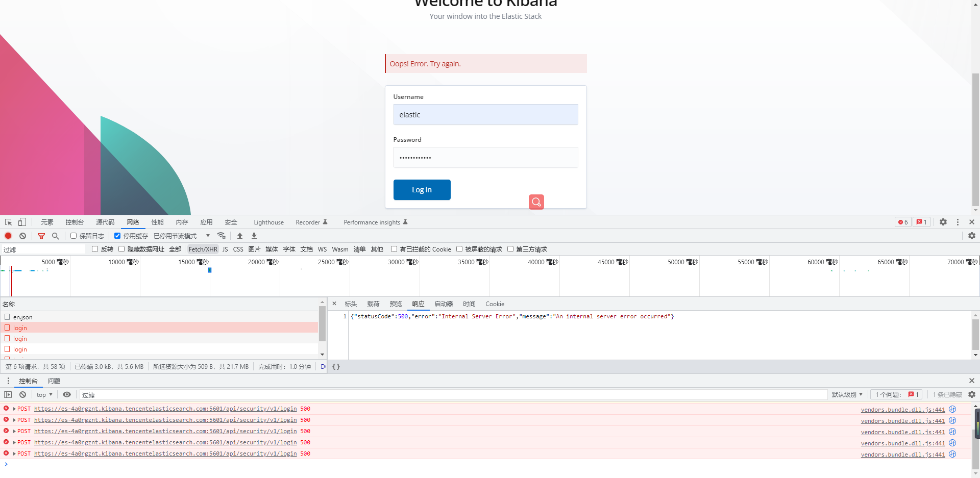
Task: Expand first POST login error entry
Action: click(x=14, y=409)
